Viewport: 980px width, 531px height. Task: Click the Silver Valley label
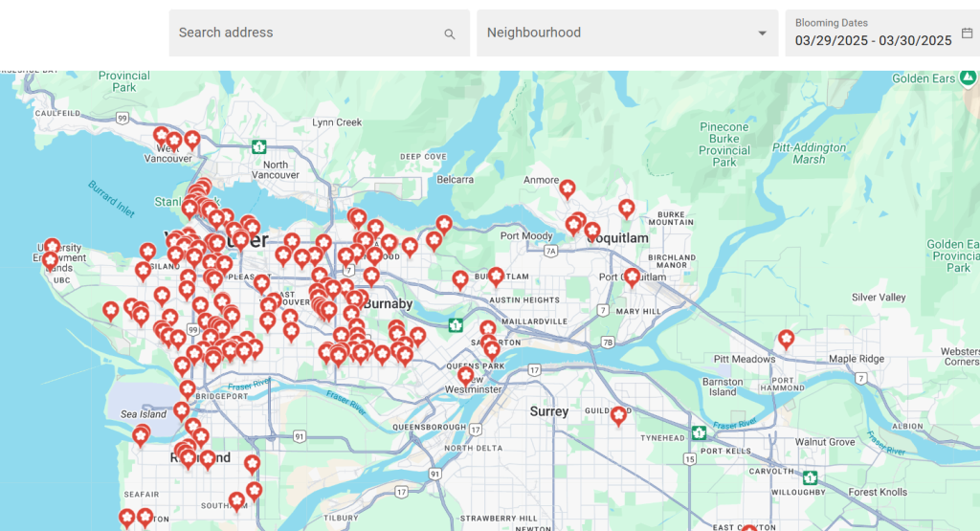pyautogui.click(x=879, y=298)
